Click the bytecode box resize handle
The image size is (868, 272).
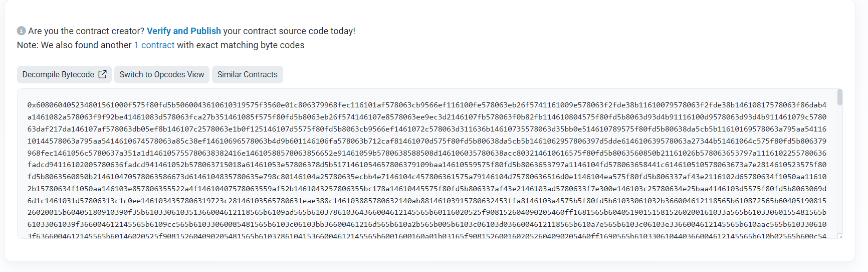(x=840, y=236)
